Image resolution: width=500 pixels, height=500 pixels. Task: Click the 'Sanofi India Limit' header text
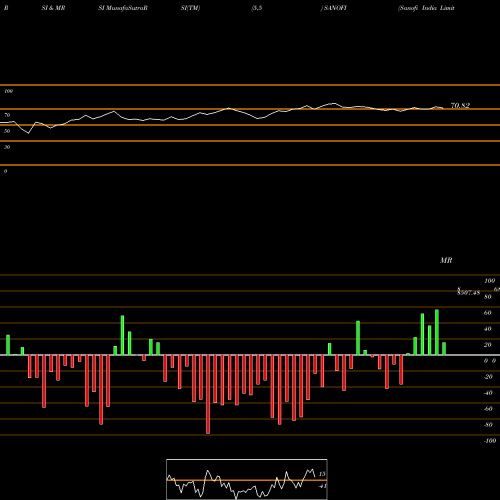coord(426,8)
